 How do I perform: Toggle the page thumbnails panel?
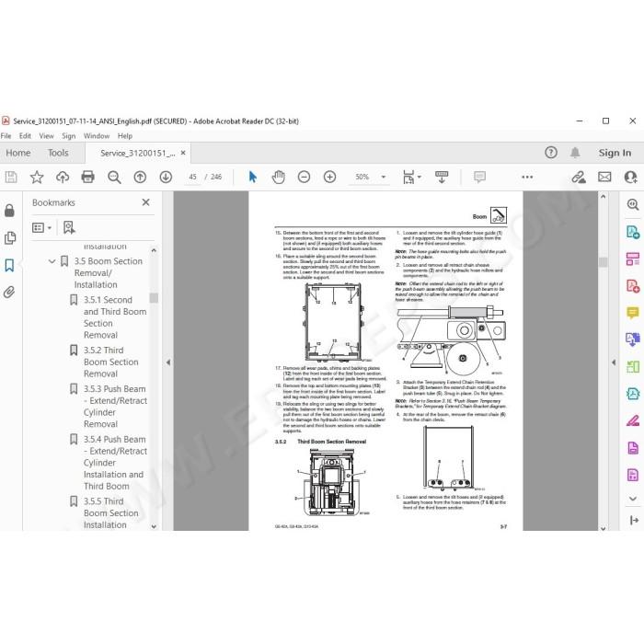[x=9, y=237]
